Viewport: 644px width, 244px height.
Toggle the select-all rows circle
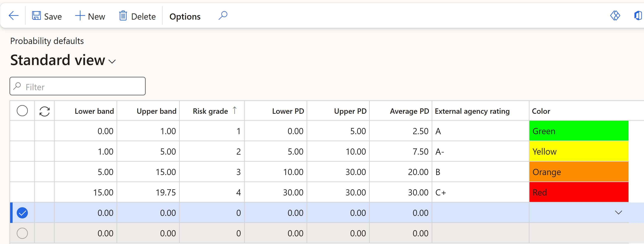click(x=22, y=111)
